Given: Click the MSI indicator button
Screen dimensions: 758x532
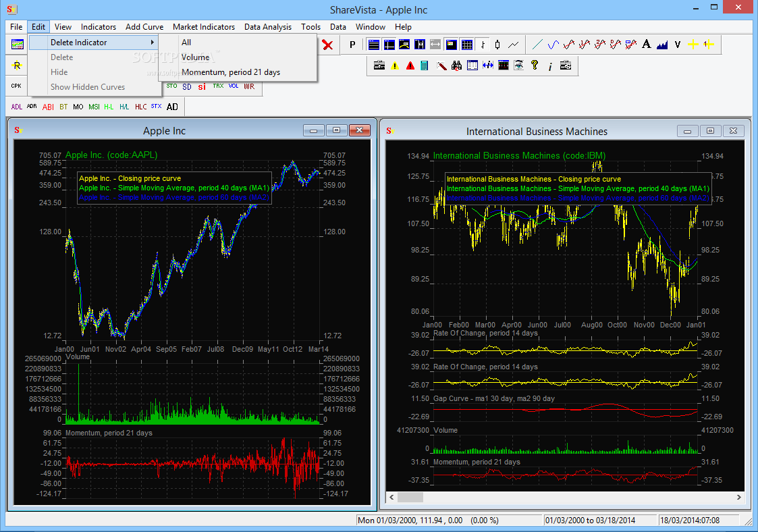Looking at the screenshot, I should [x=94, y=107].
